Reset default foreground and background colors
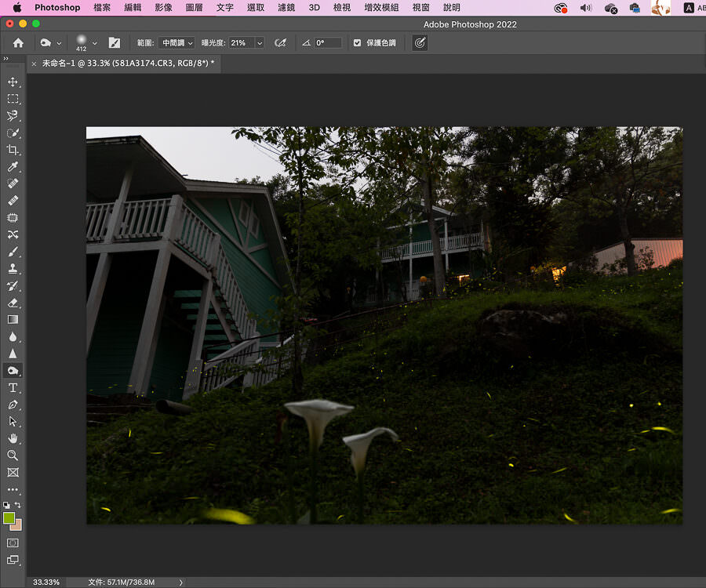706x588 pixels. click(x=5, y=505)
